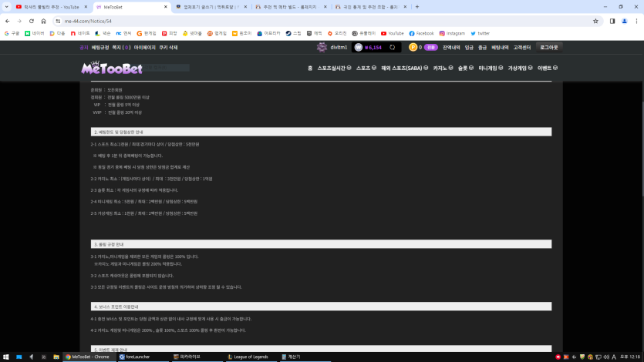This screenshot has height=362, width=644.
Task: Open the 베팅내역 link
Action: (500, 47)
